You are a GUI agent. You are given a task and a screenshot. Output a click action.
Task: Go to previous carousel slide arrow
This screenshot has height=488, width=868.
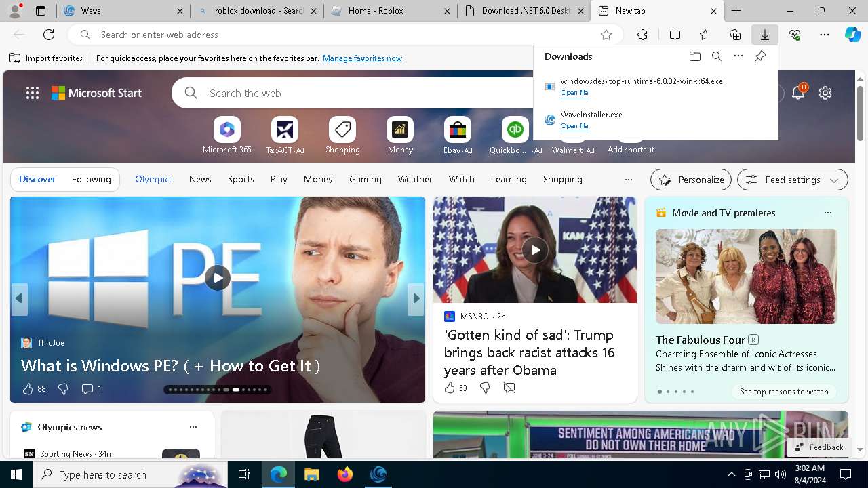click(19, 298)
